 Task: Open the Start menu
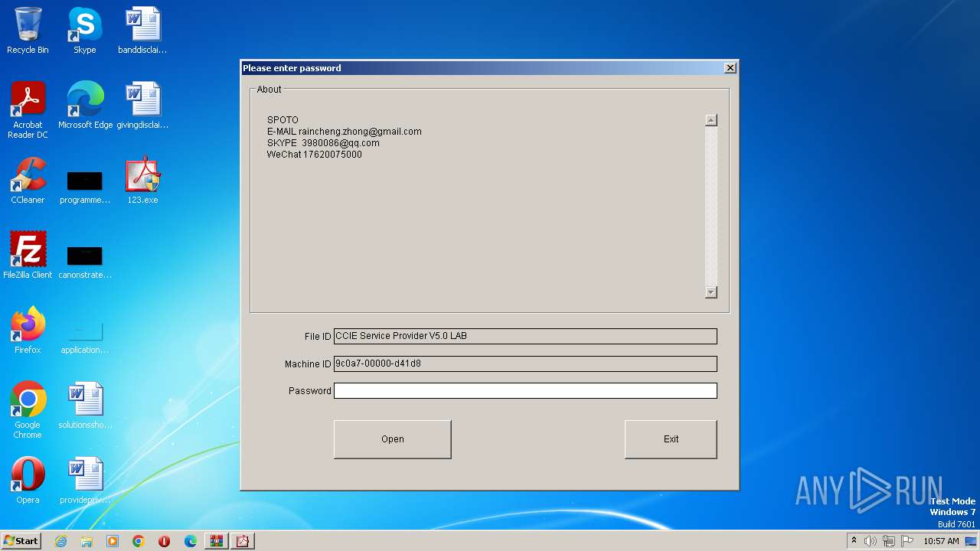pyautogui.click(x=21, y=541)
